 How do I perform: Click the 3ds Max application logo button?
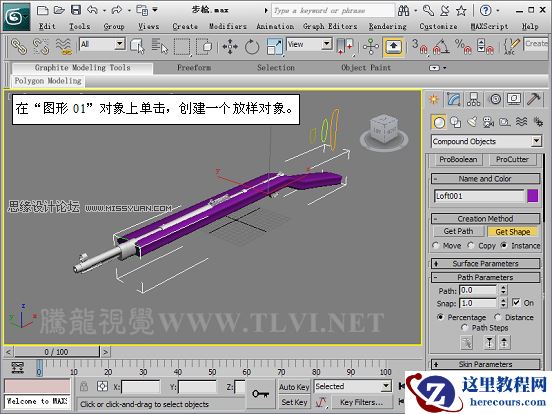[x=17, y=17]
